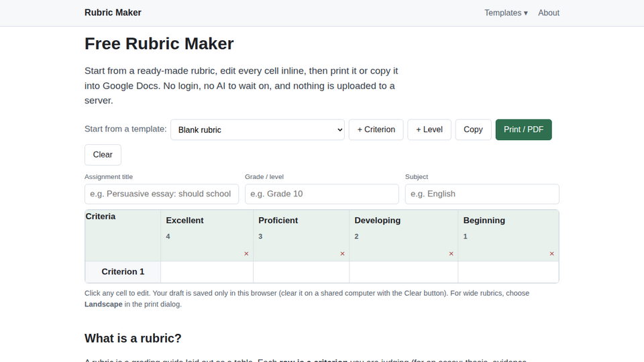Focus the Grade / level field
This screenshot has height=362, width=644.
point(321,194)
